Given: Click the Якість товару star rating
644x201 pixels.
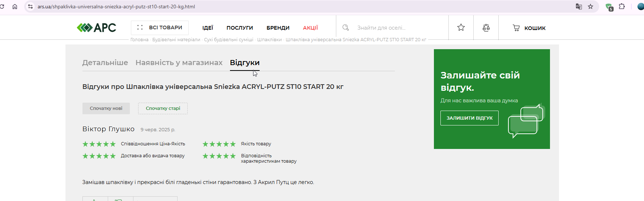Looking at the screenshot, I should pyautogui.click(x=219, y=144).
